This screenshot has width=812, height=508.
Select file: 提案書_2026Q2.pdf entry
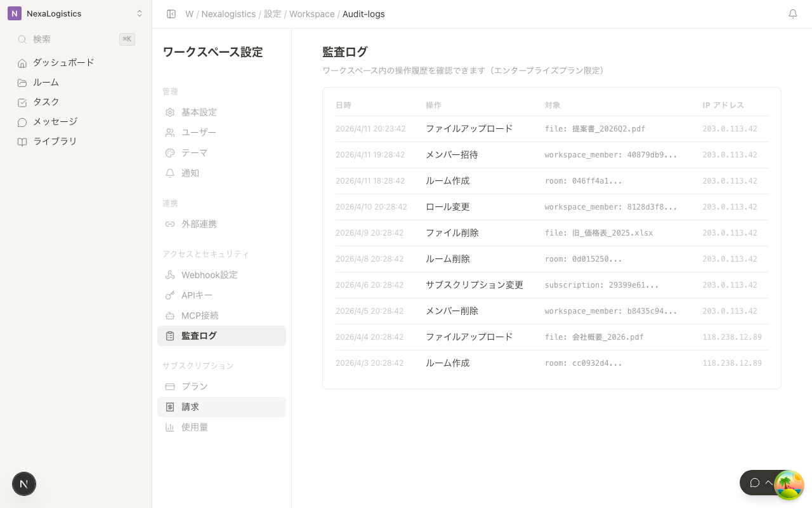595,129
